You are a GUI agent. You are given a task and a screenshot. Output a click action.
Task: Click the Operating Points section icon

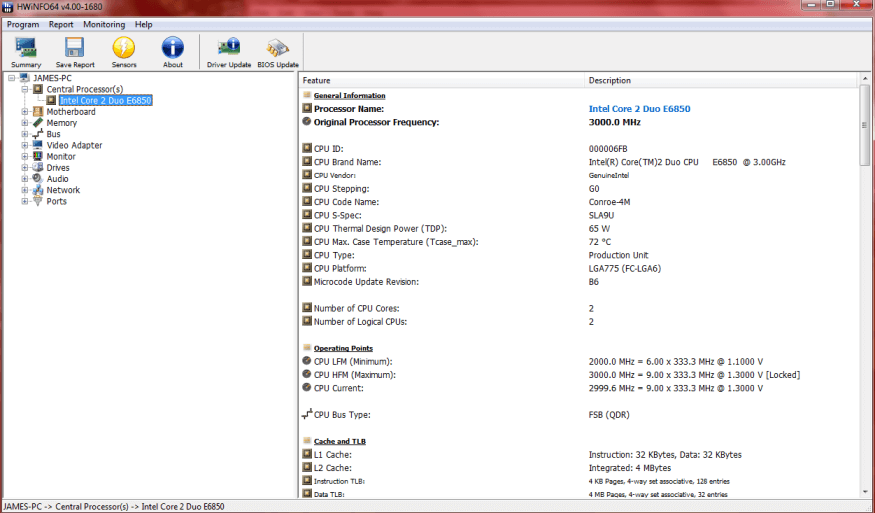307,347
